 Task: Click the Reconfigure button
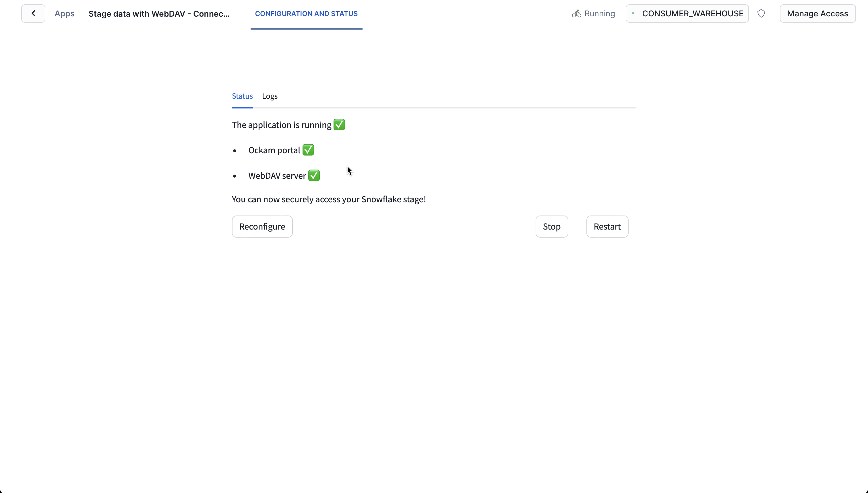pos(262,226)
